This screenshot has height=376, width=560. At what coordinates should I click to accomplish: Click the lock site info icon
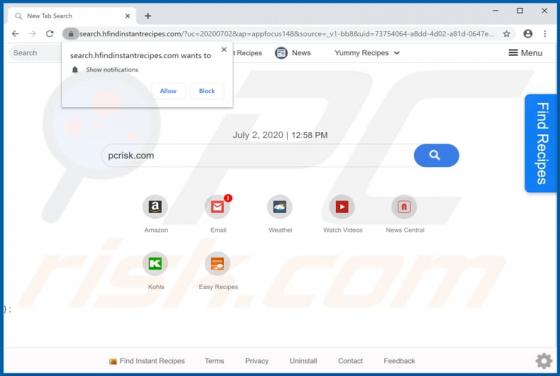click(x=71, y=34)
